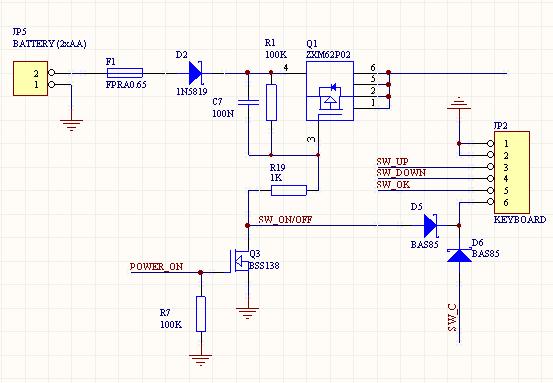Select the D2 1N5819 diode symbol
Viewport: 553px width, 383px height.
coord(195,73)
